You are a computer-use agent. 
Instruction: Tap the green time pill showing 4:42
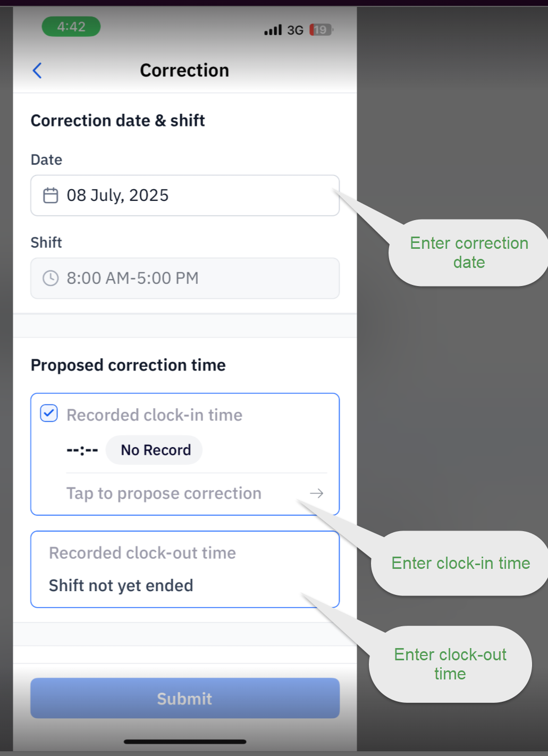click(x=71, y=26)
